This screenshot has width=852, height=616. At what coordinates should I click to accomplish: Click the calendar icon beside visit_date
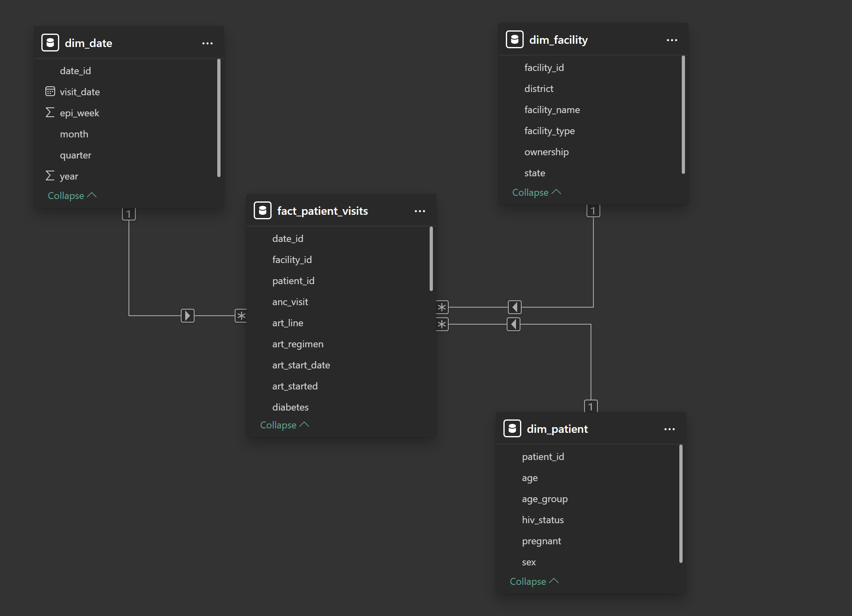pos(50,92)
